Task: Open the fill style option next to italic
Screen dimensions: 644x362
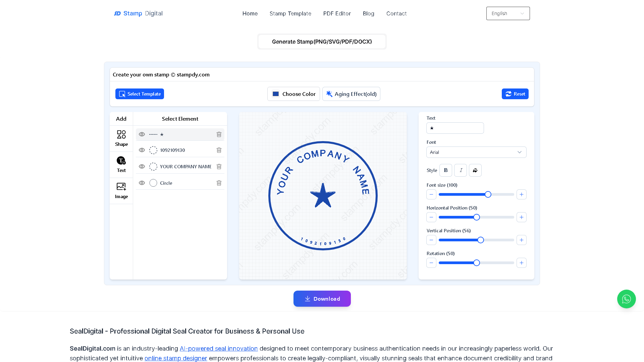Action: 475,170
